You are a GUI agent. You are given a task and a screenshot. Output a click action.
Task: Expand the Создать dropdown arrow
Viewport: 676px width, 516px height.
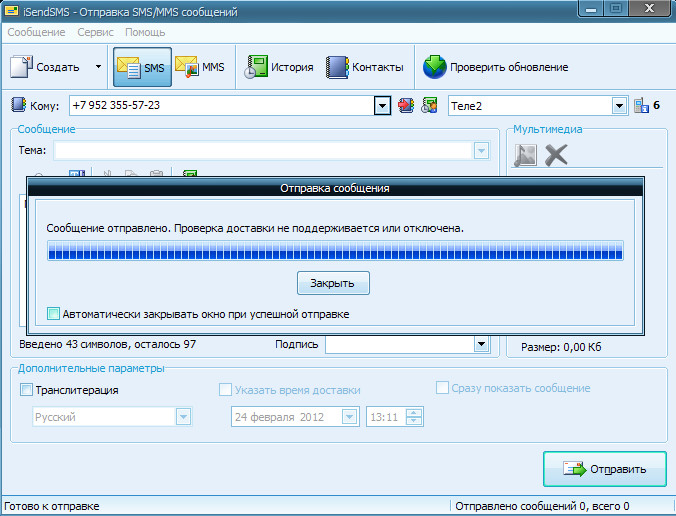click(98, 67)
